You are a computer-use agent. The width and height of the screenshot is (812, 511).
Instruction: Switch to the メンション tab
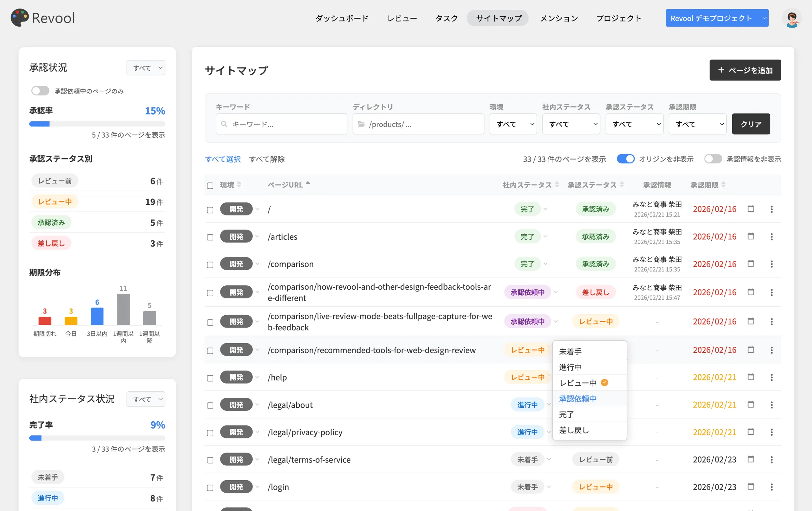559,18
